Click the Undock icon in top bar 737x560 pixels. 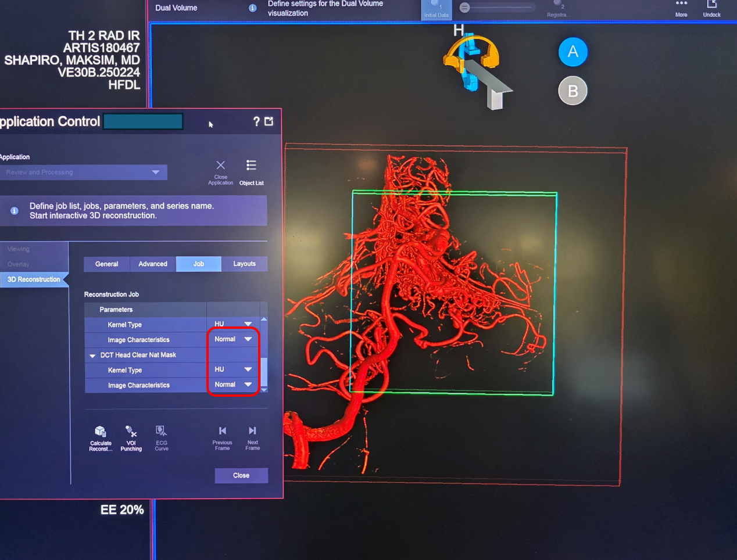(x=711, y=5)
